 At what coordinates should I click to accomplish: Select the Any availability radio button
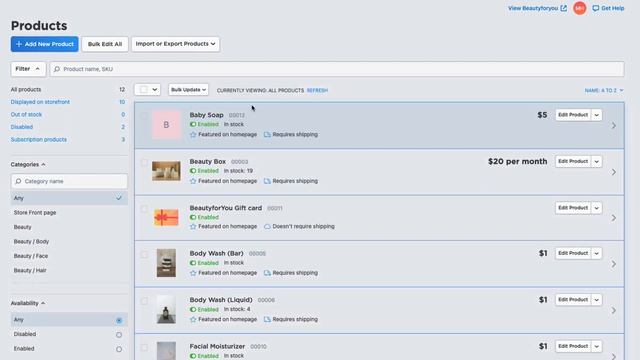point(119,320)
